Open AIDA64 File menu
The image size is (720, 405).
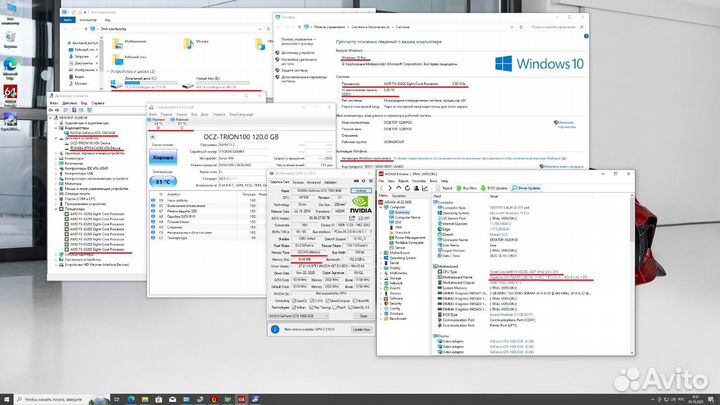pyautogui.click(x=381, y=181)
